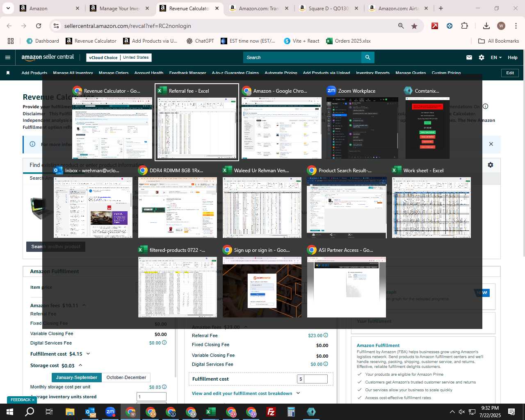Switch to Referral fee Excel window thumbnail
525x420 pixels.
(196, 122)
